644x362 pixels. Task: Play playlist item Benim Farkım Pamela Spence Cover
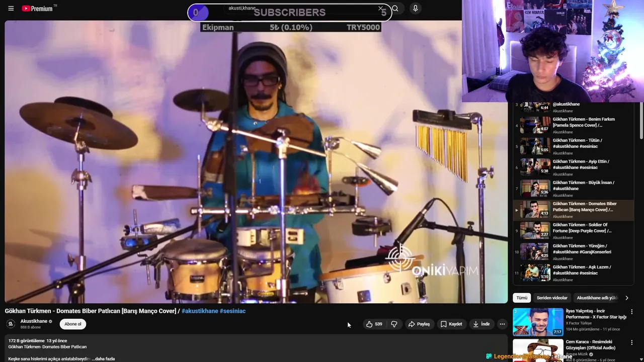coord(574,125)
